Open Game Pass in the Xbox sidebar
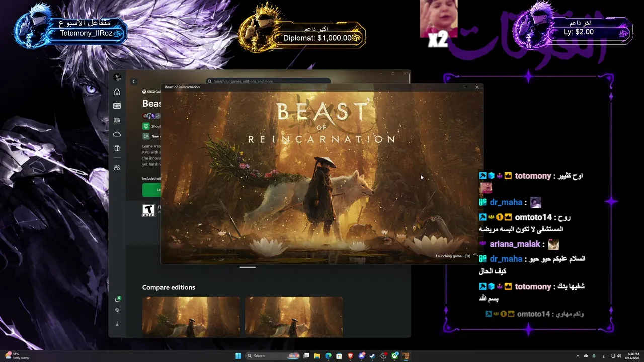 117,106
